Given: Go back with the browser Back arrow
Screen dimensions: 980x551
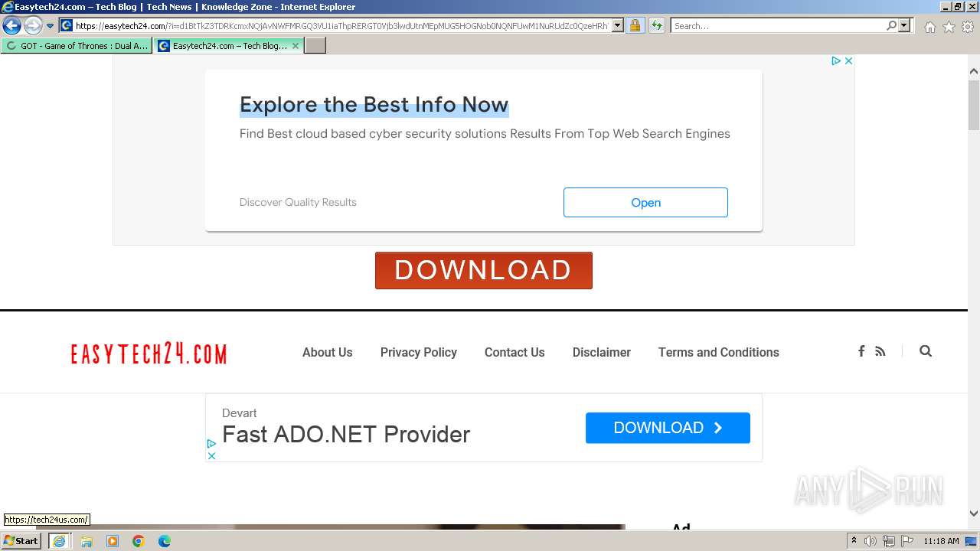Looking at the screenshot, I should coord(11,25).
